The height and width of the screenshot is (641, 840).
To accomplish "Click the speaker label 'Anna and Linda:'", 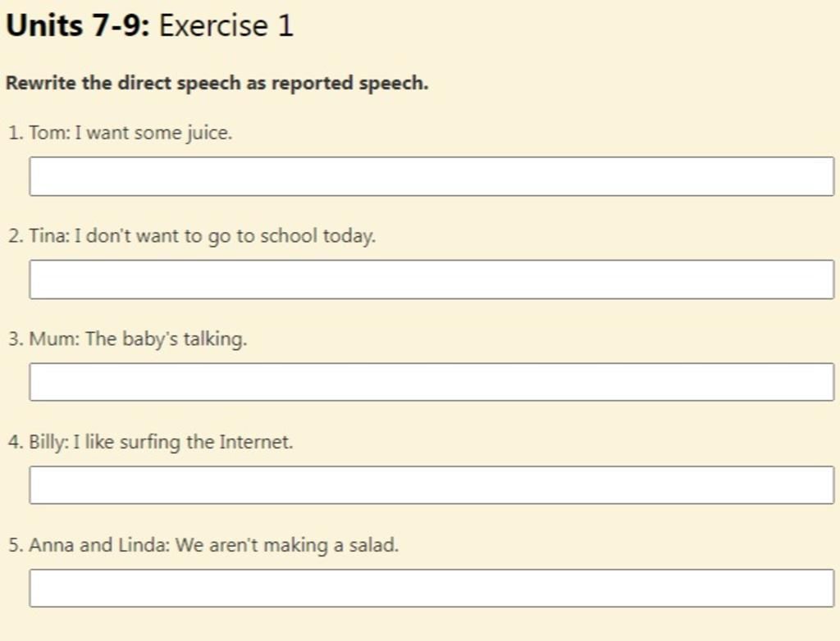I will pos(99,544).
